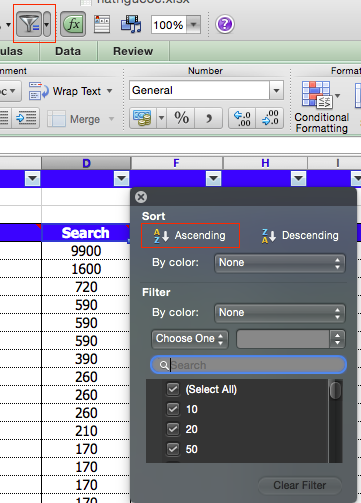Click the decrease decimal icon
361x503 pixels.
[x=270, y=118]
